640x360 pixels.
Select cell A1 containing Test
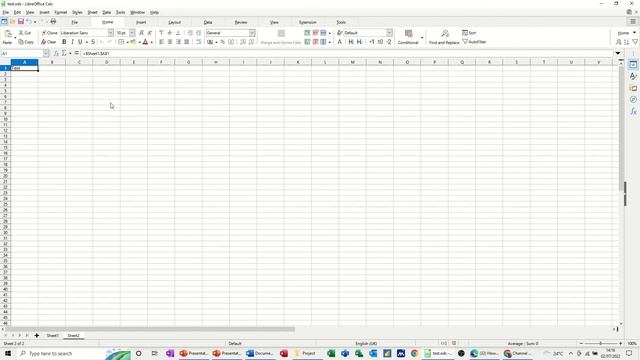(x=24, y=68)
